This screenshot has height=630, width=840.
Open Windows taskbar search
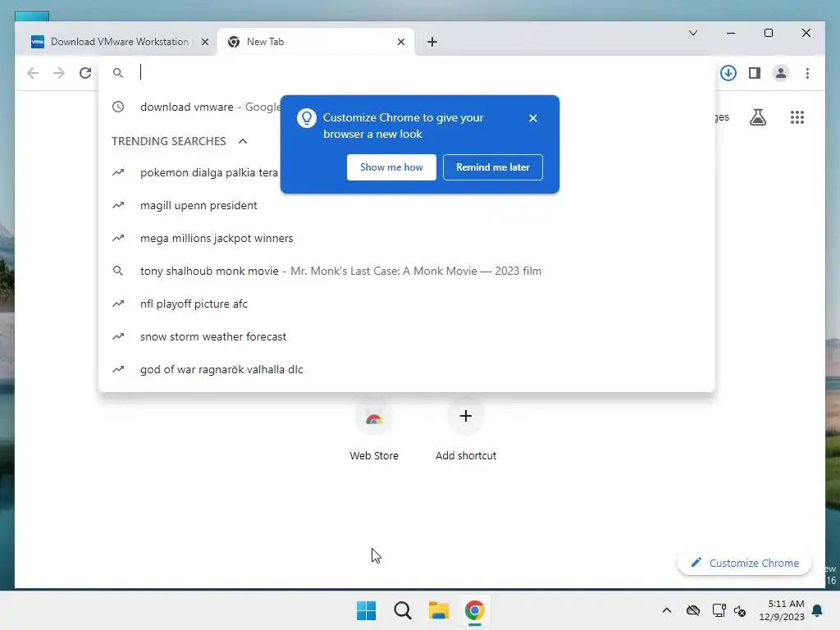point(402,610)
